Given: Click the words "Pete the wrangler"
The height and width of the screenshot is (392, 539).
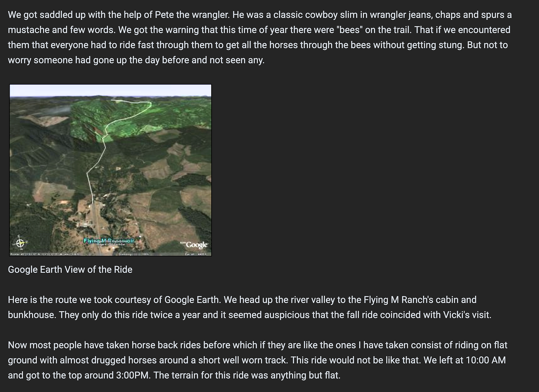Looking at the screenshot, I should pyautogui.click(x=191, y=15).
